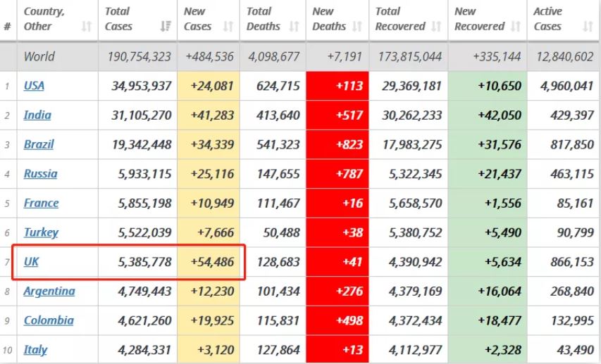Sort by New Deaths column arrows
The height and width of the screenshot is (364, 601).
click(x=360, y=27)
